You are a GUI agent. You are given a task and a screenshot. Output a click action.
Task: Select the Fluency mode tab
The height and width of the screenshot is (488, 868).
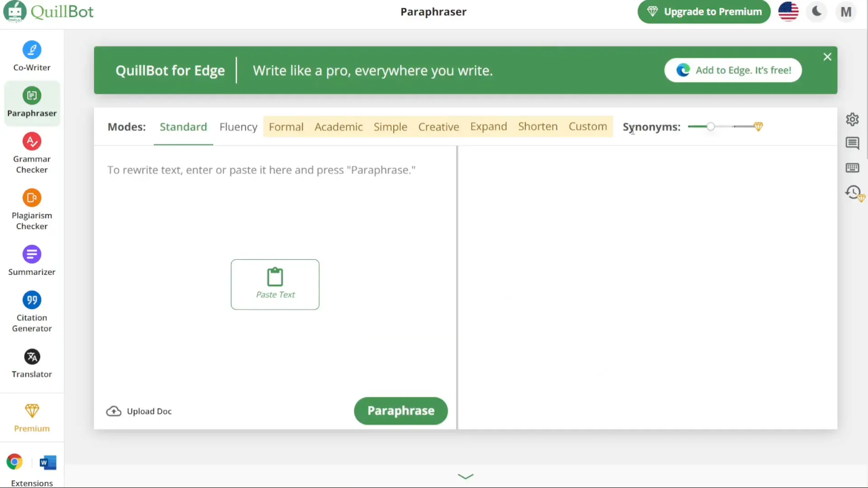pos(238,127)
